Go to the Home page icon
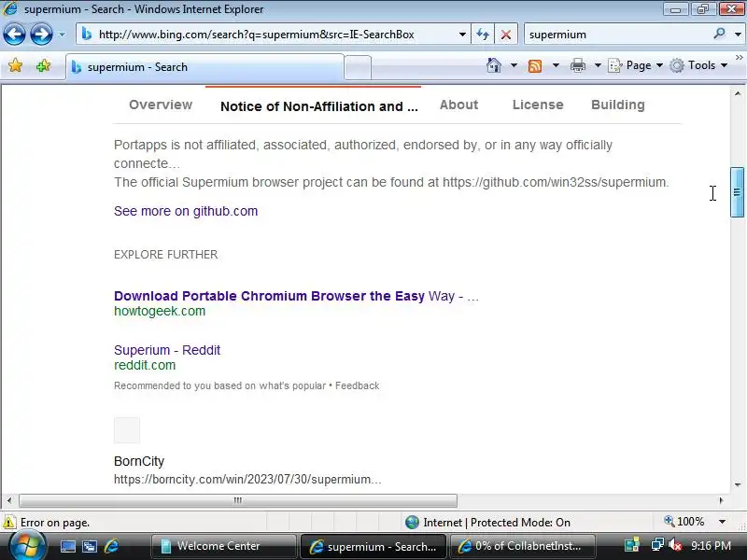 (x=494, y=65)
